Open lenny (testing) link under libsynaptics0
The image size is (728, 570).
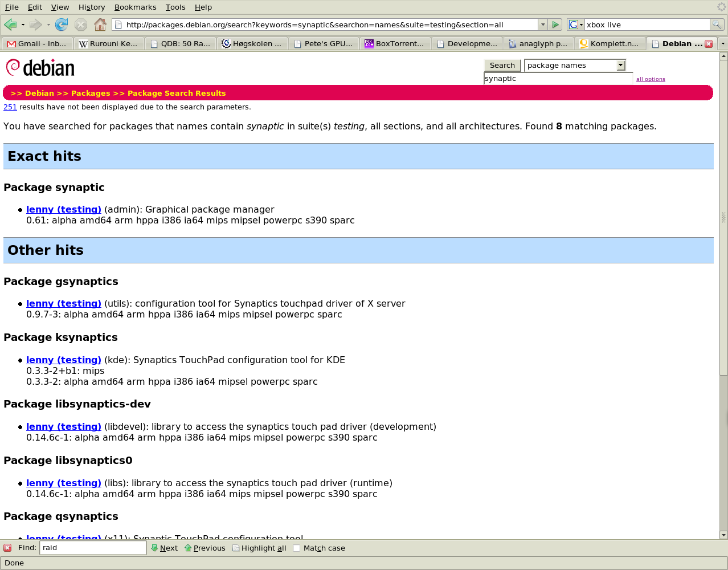[x=64, y=483]
